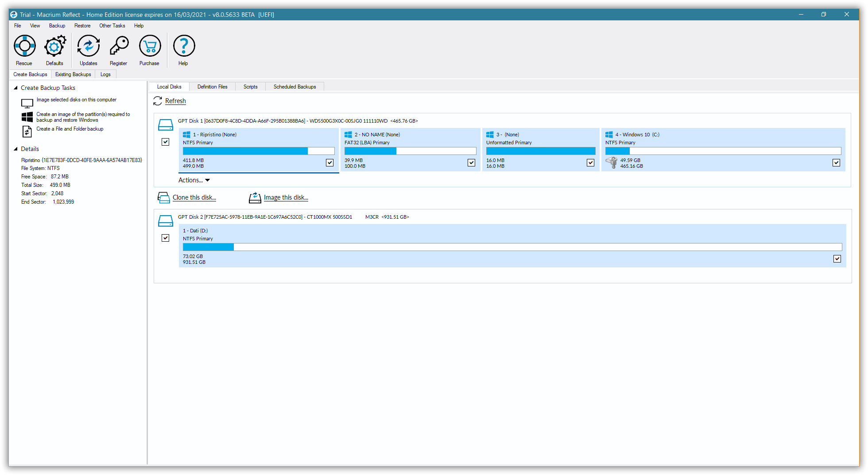Click the Macrium Reflect title bar logo
Screen dimensions: 868x475
click(x=14, y=15)
